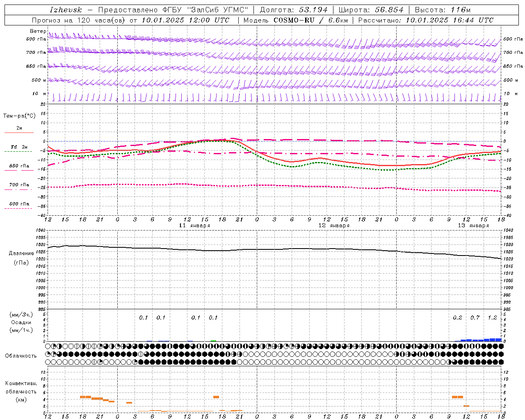Click "Рассчитано: 10.01.2025 16:44 UTC" text

click(426, 20)
